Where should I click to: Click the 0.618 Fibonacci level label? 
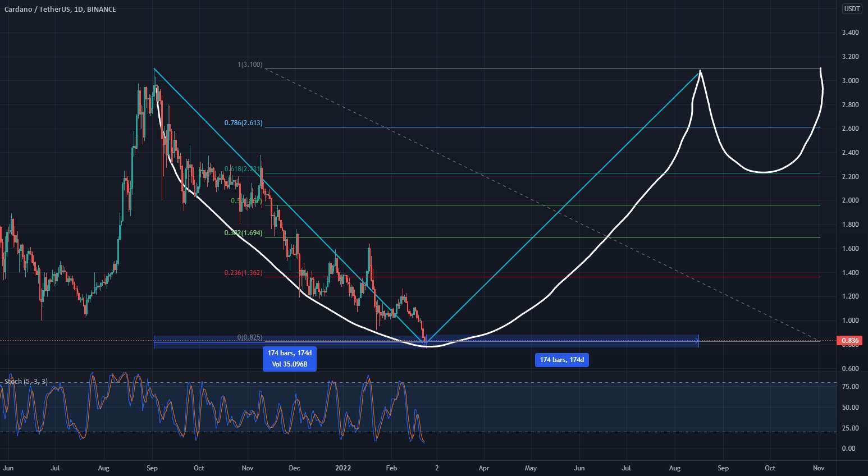(x=243, y=169)
